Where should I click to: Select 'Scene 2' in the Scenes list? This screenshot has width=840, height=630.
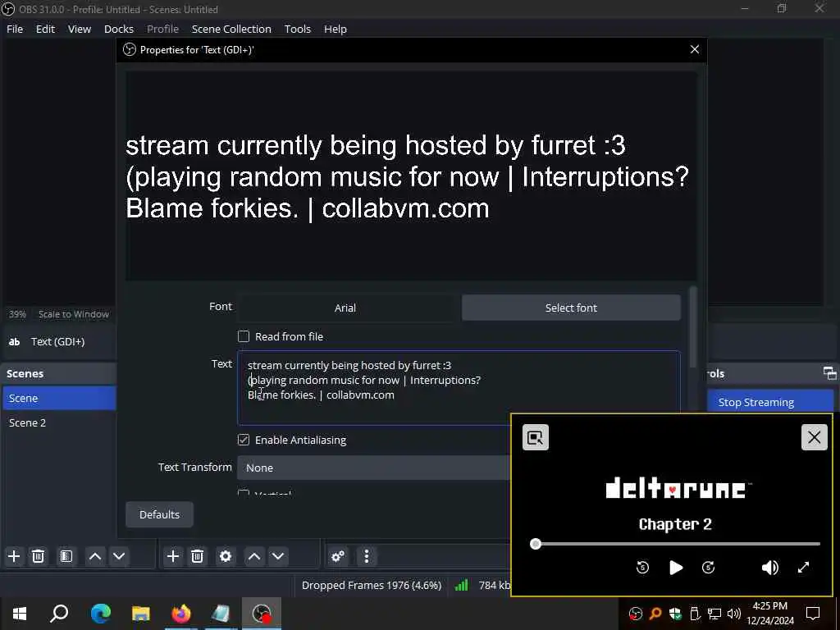(x=59, y=422)
